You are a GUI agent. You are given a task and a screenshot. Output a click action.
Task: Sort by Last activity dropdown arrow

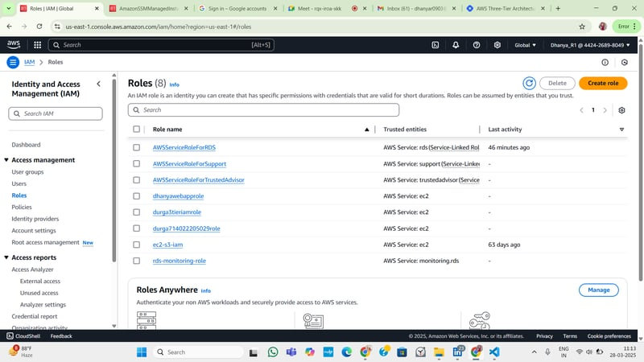621,130
